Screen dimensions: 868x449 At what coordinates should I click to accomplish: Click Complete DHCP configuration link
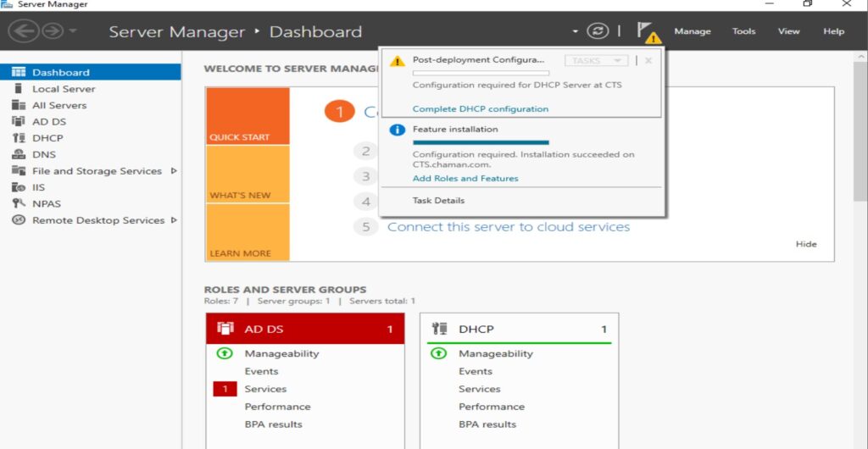[x=481, y=109]
